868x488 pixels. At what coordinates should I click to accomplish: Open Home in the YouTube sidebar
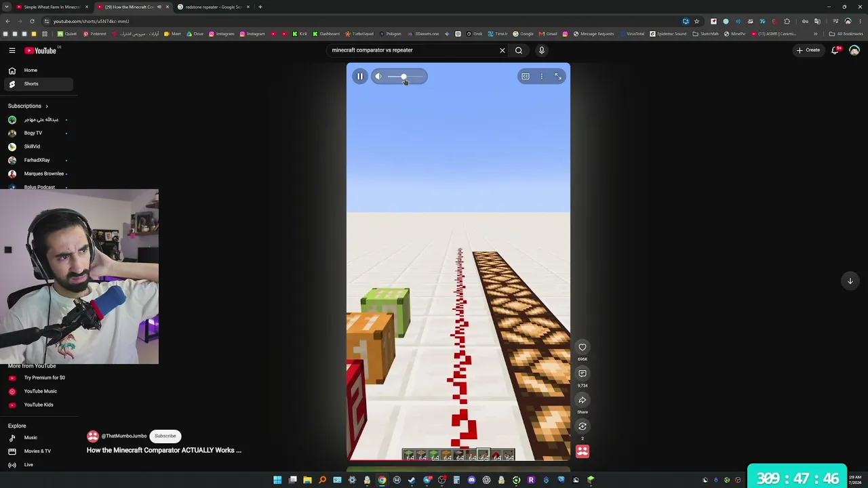[37, 70]
